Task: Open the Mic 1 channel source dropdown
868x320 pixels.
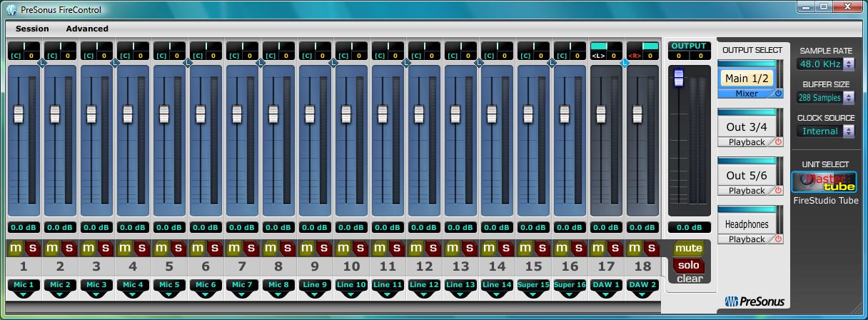Action: coord(24,288)
